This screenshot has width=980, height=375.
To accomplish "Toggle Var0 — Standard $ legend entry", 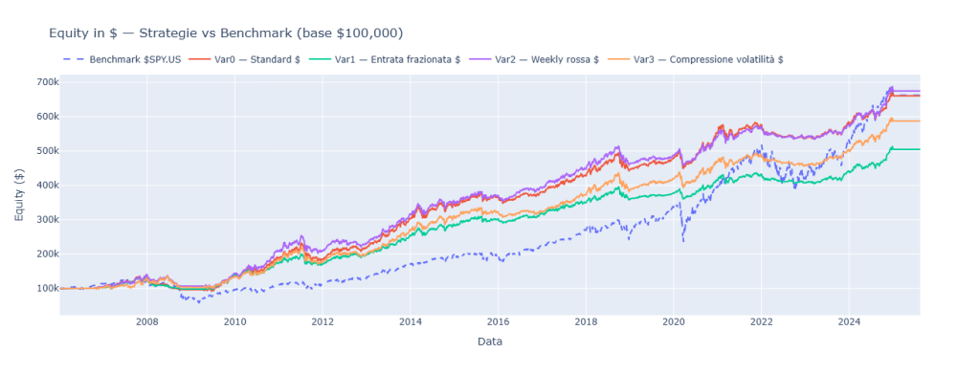I will click(x=244, y=60).
